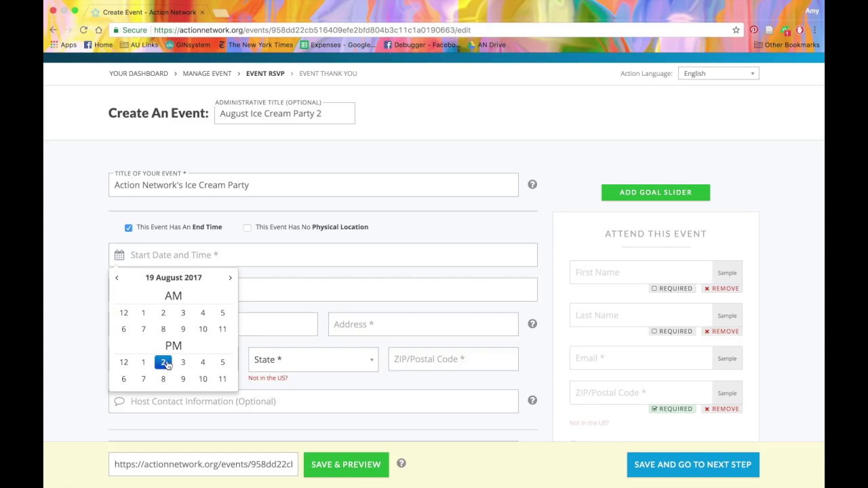Image resolution: width=868 pixels, height=488 pixels.
Task: Select 11 PM in the time picker
Action: (x=222, y=379)
